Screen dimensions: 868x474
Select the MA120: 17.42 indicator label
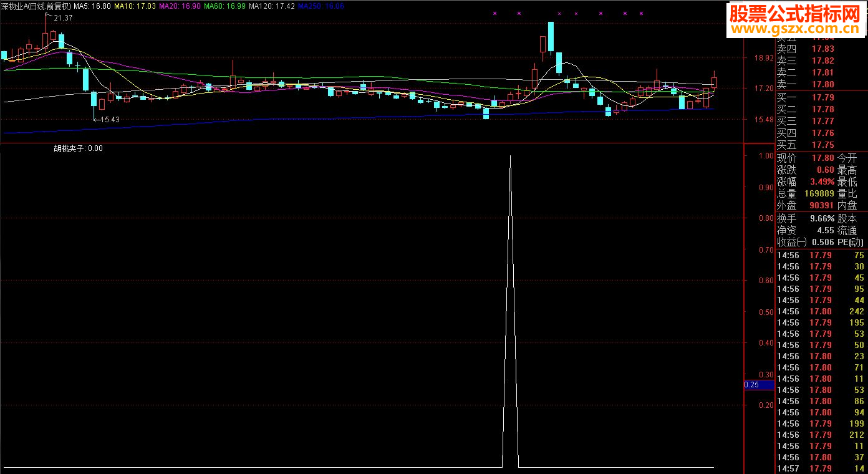[272, 6]
